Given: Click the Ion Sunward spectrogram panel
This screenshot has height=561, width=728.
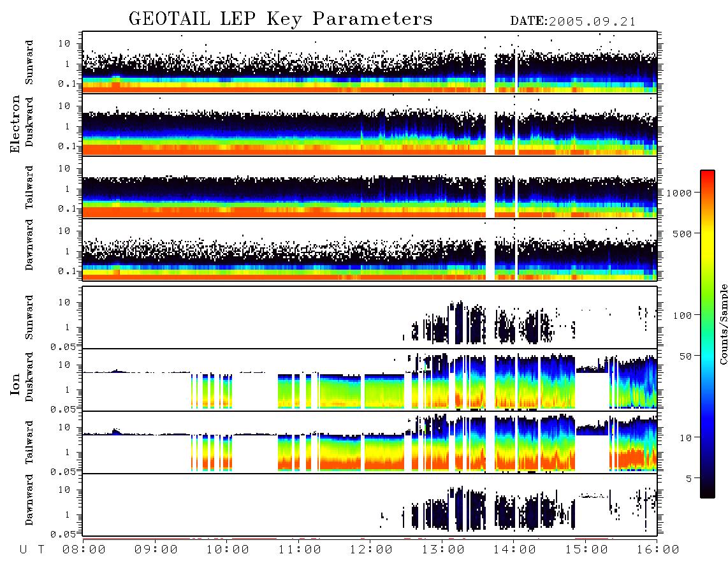Looking at the screenshot, I should pyautogui.click(x=370, y=317).
